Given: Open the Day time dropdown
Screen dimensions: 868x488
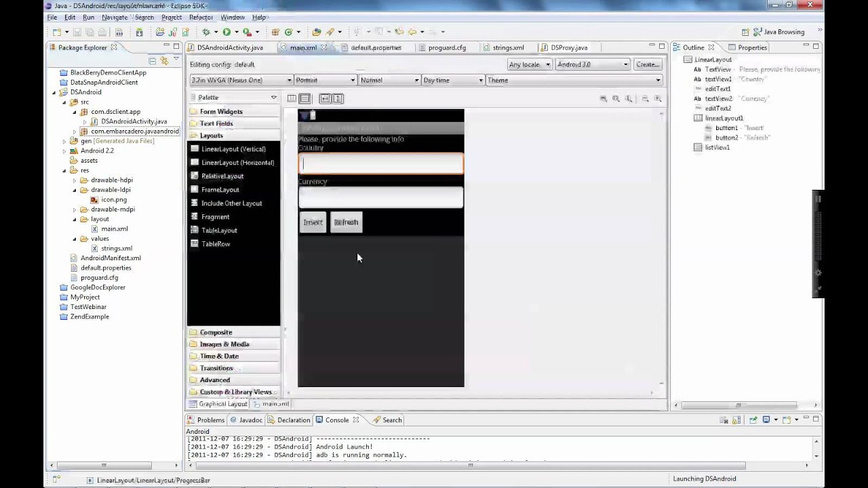Looking at the screenshot, I should (x=453, y=80).
